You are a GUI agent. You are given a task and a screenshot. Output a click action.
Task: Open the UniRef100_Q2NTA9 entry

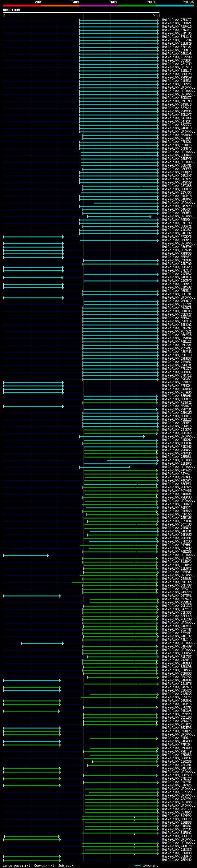point(176,264)
